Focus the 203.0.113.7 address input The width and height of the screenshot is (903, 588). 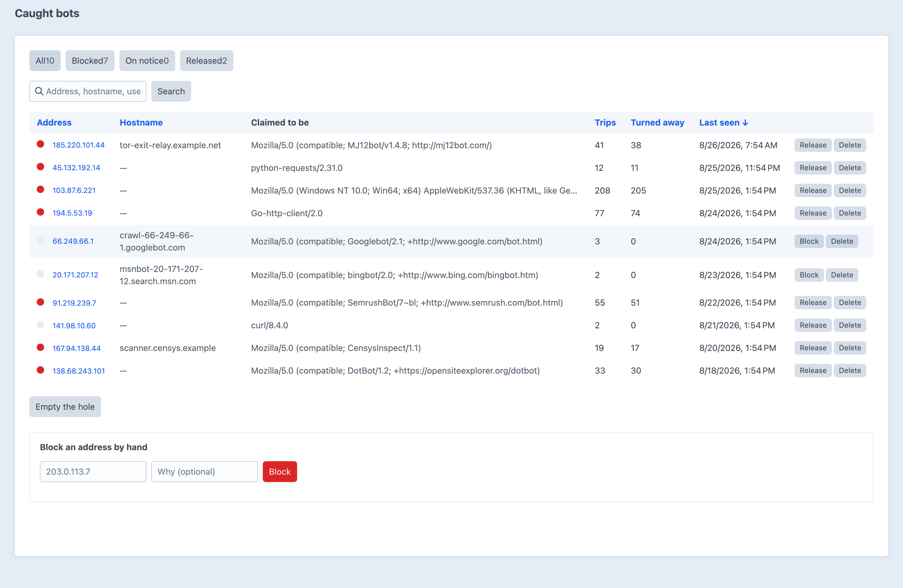pyautogui.click(x=93, y=472)
